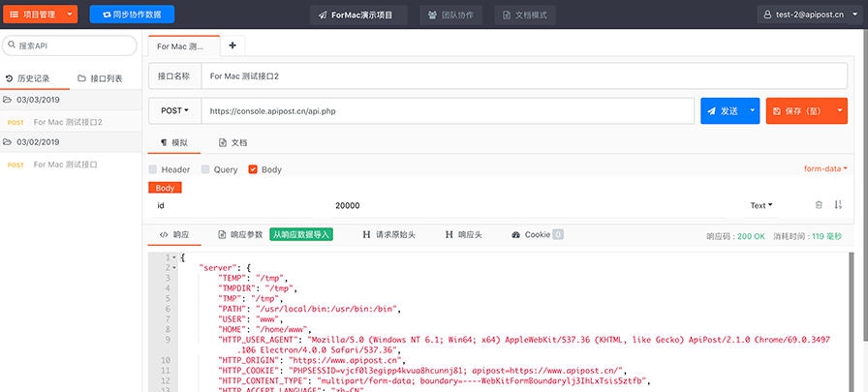
Task: Collapse the "server" object at line 2
Action: [173, 267]
